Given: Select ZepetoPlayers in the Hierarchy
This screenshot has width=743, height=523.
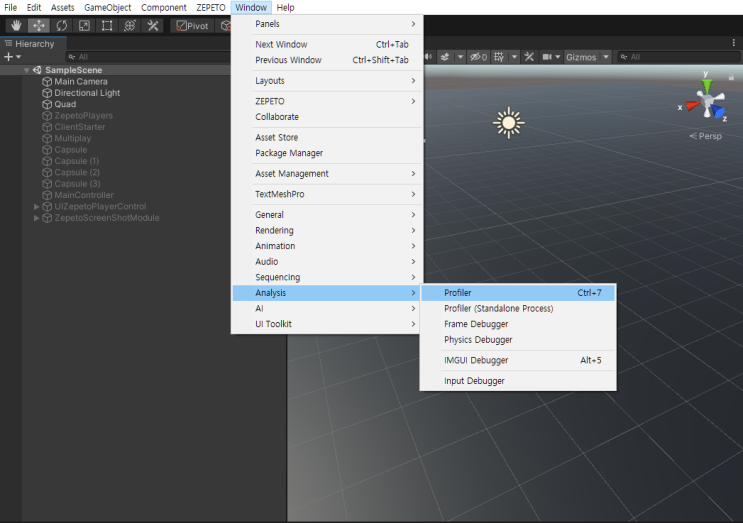Looking at the screenshot, I should [83, 116].
